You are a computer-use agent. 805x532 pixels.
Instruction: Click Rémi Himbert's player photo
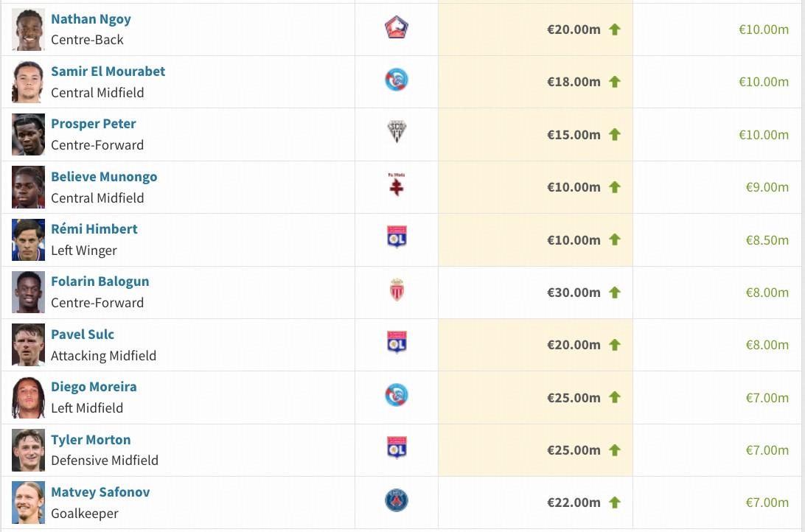pyautogui.click(x=28, y=239)
